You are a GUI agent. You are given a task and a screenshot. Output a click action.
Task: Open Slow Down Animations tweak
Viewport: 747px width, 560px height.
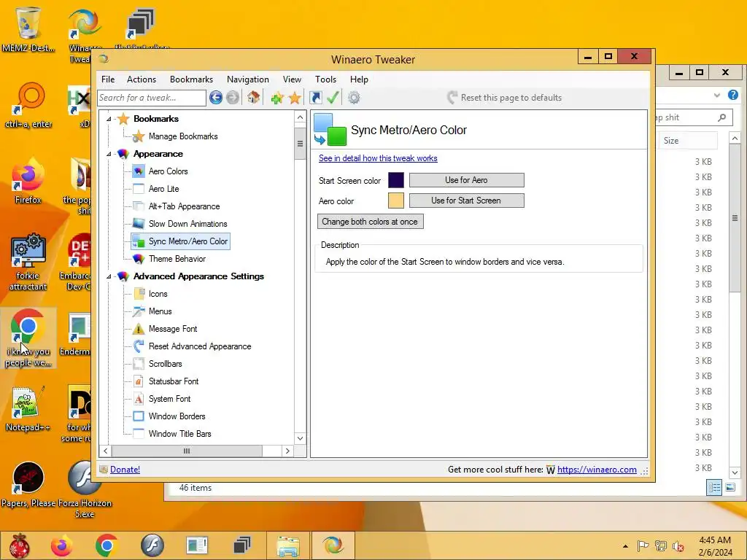pyautogui.click(x=187, y=224)
